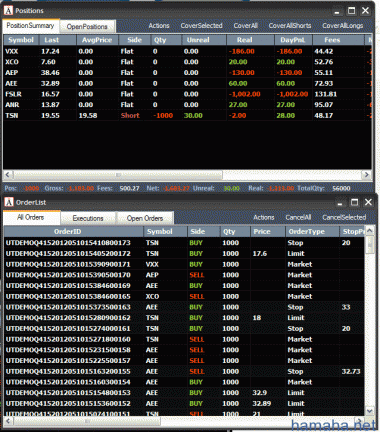Open Actions menu in OrderList window
Screen dimensions: 380x432
pos(264,217)
